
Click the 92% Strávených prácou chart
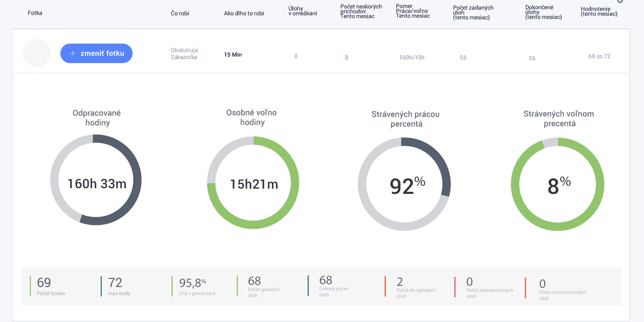click(404, 184)
